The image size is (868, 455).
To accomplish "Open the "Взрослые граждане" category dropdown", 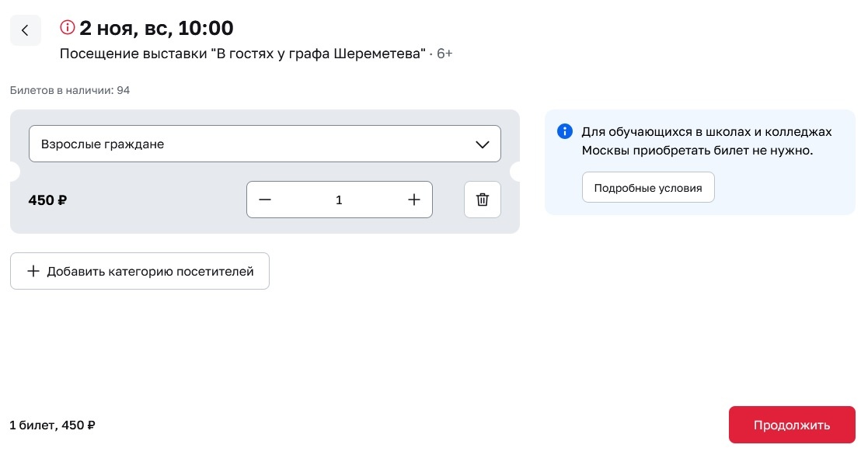I will pyautogui.click(x=265, y=144).
